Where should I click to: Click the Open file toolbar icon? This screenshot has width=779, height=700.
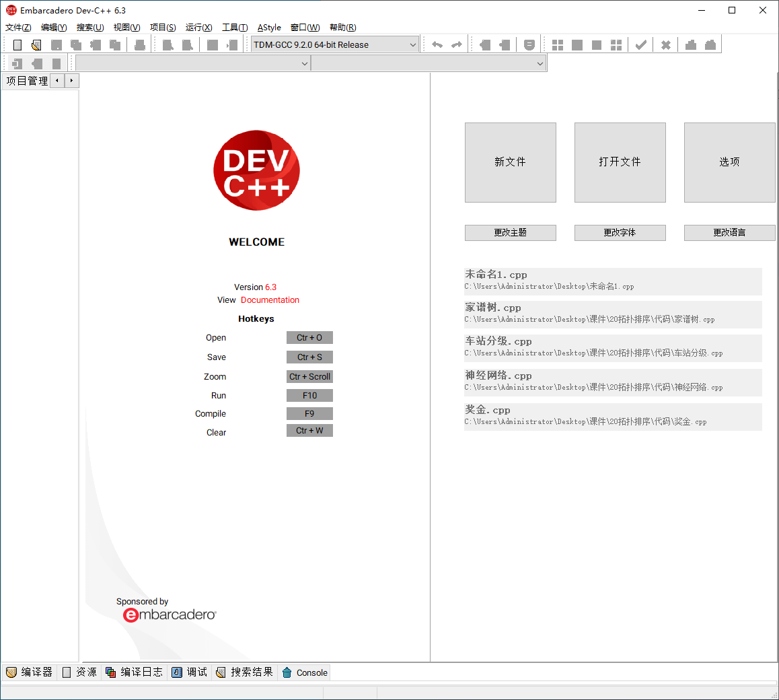click(x=36, y=44)
